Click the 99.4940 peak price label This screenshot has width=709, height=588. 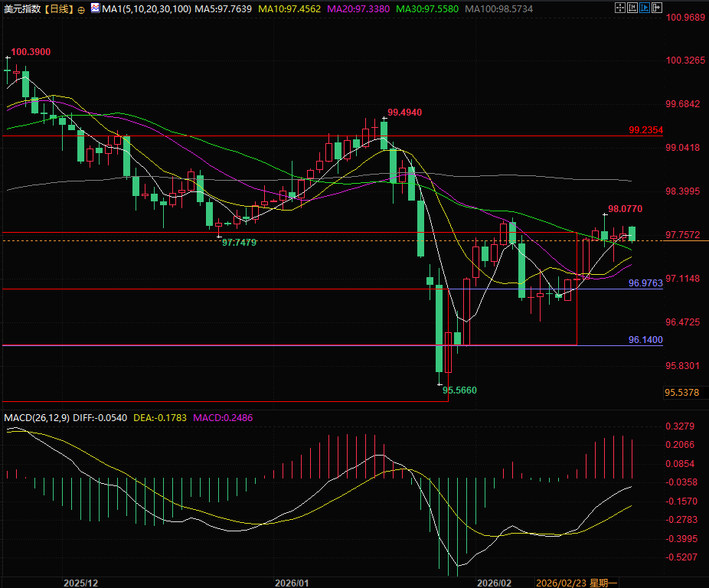tap(405, 113)
